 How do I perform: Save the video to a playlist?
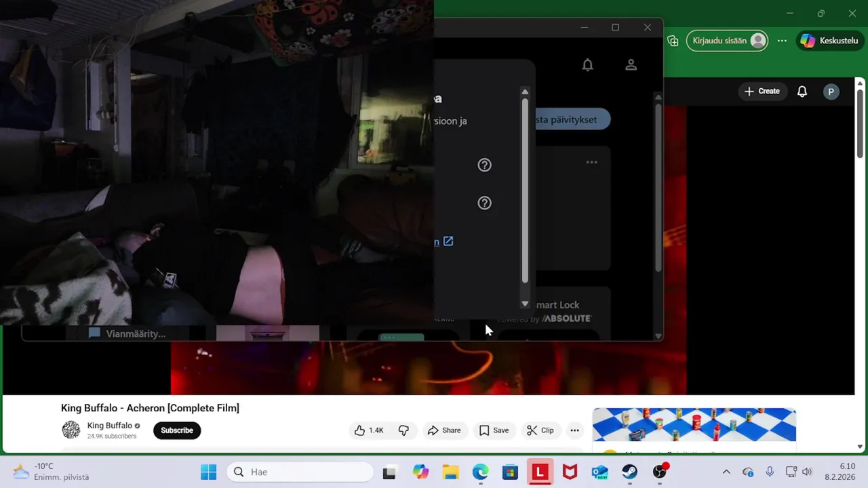[x=494, y=430]
